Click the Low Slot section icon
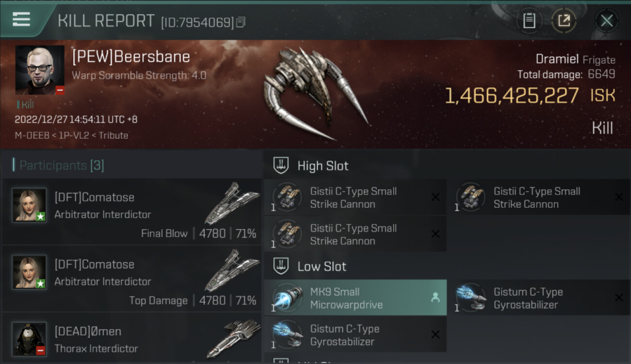 pyautogui.click(x=281, y=266)
